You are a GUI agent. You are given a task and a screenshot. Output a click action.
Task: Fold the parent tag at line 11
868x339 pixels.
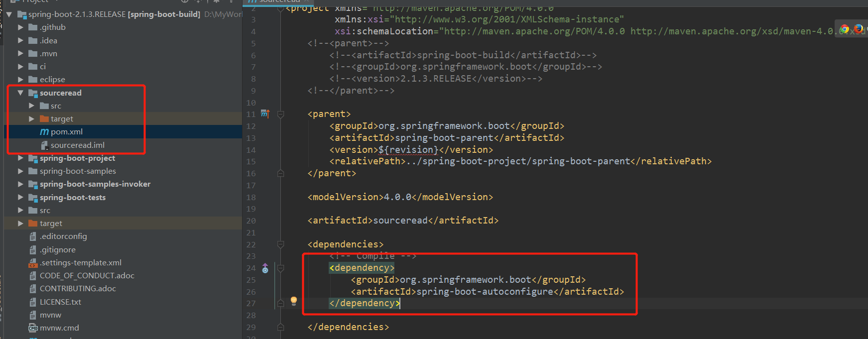pyautogui.click(x=280, y=114)
